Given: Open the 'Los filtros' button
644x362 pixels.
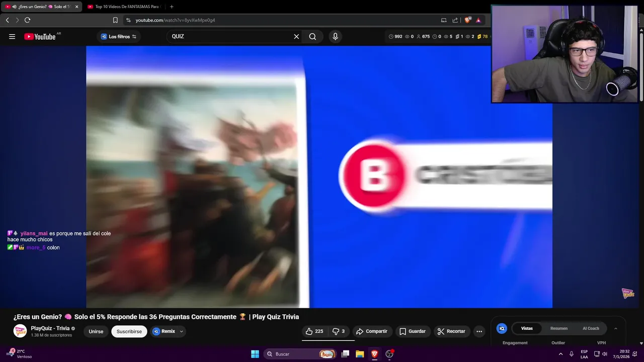Looking at the screenshot, I should (119, 36).
